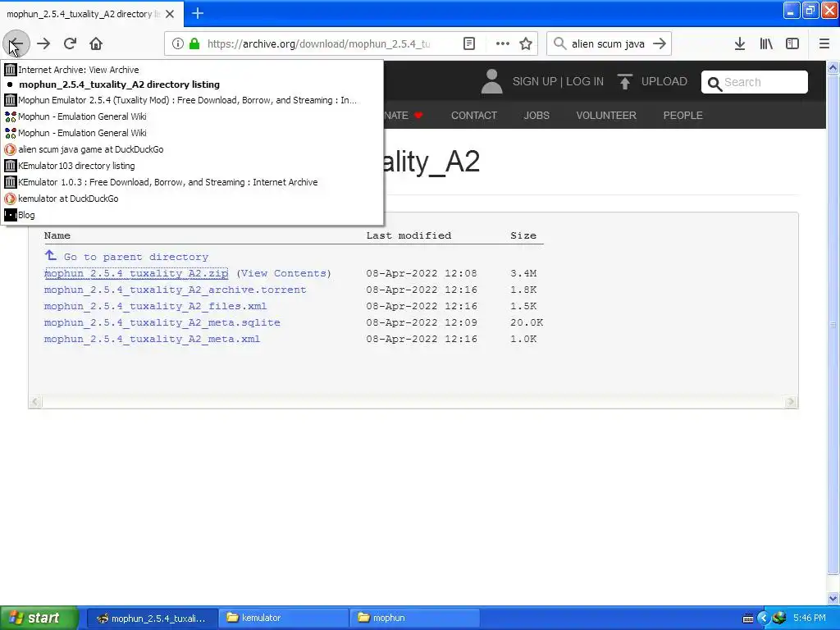Screen dimensions: 840x630
Task: Download mophun_2.5.4_tuxality_A2.zip file
Action: point(136,273)
